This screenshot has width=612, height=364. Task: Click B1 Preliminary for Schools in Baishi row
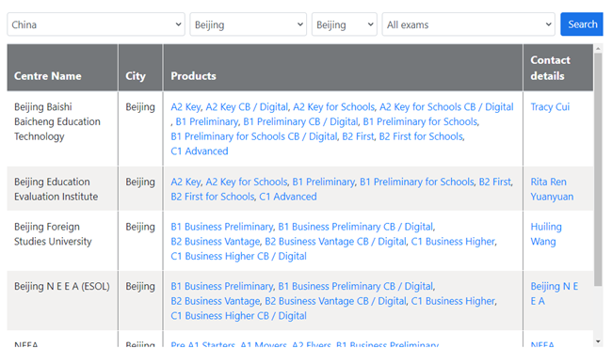(x=420, y=121)
